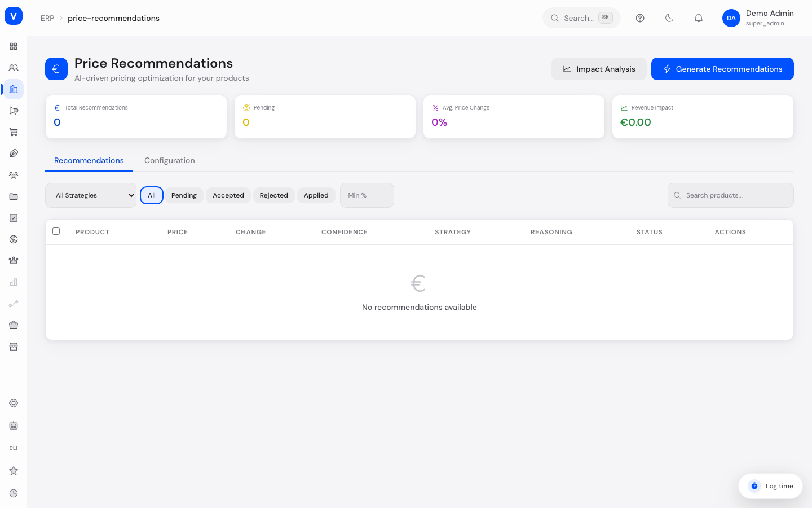Open the crown sidebar icon
The width and height of the screenshot is (812, 508).
14,261
